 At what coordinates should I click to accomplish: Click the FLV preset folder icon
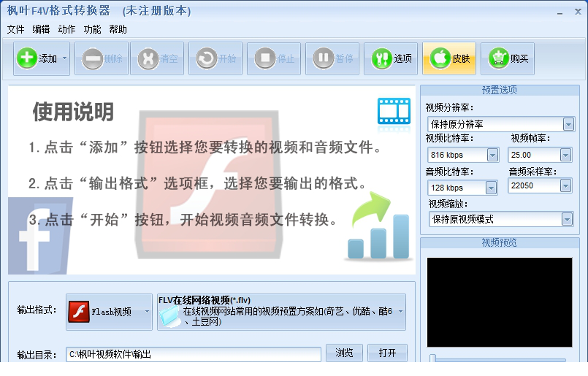point(169,317)
